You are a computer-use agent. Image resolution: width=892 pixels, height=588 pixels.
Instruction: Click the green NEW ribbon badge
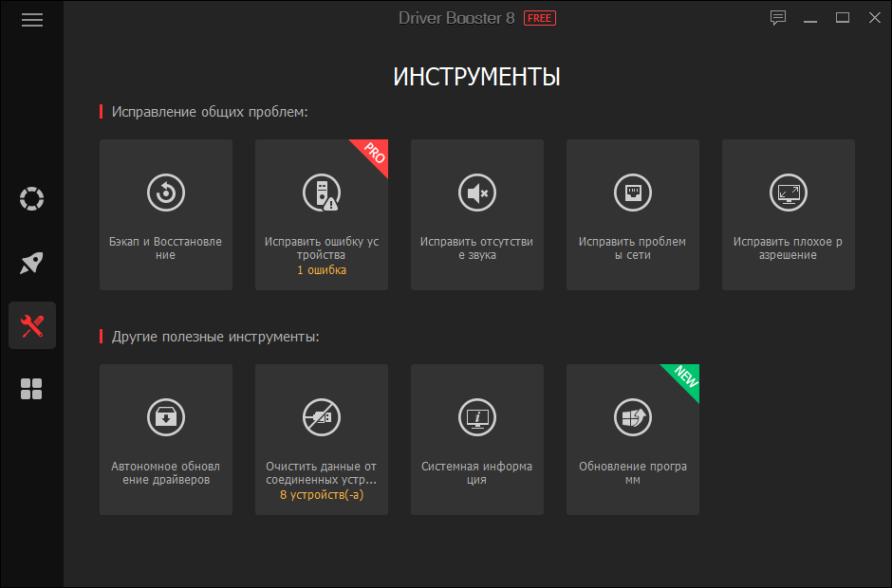click(x=685, y=377)
